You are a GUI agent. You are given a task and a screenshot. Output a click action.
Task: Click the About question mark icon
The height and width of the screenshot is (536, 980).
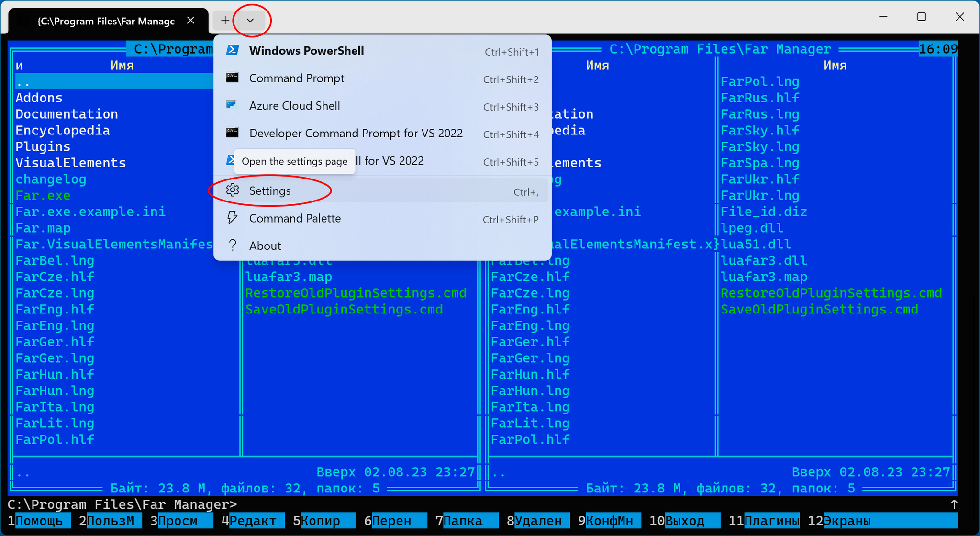point(233,245)
